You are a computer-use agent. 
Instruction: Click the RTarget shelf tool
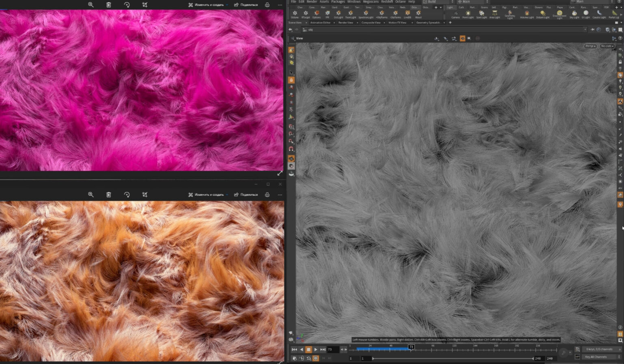[x=305, y=15]
